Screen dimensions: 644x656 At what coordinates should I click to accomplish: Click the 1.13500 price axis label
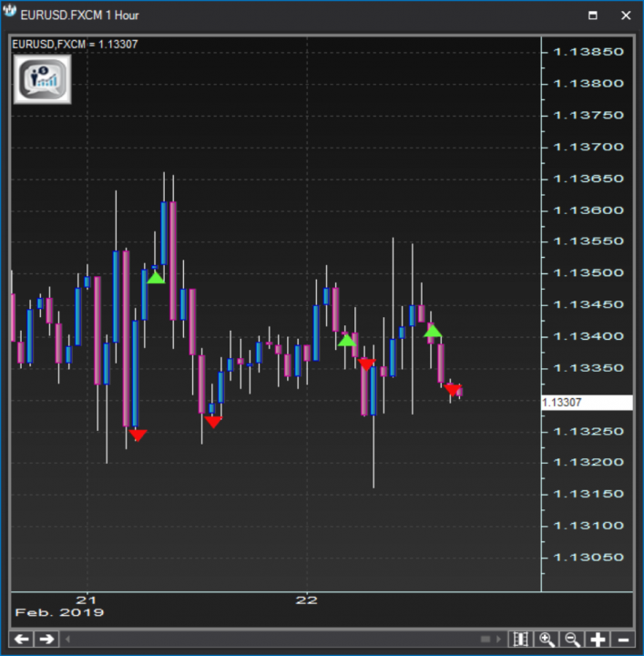[588, 272]
